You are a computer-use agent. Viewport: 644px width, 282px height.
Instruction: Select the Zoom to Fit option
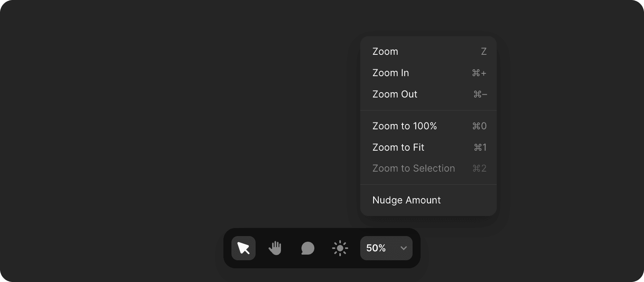click(398, 147)
